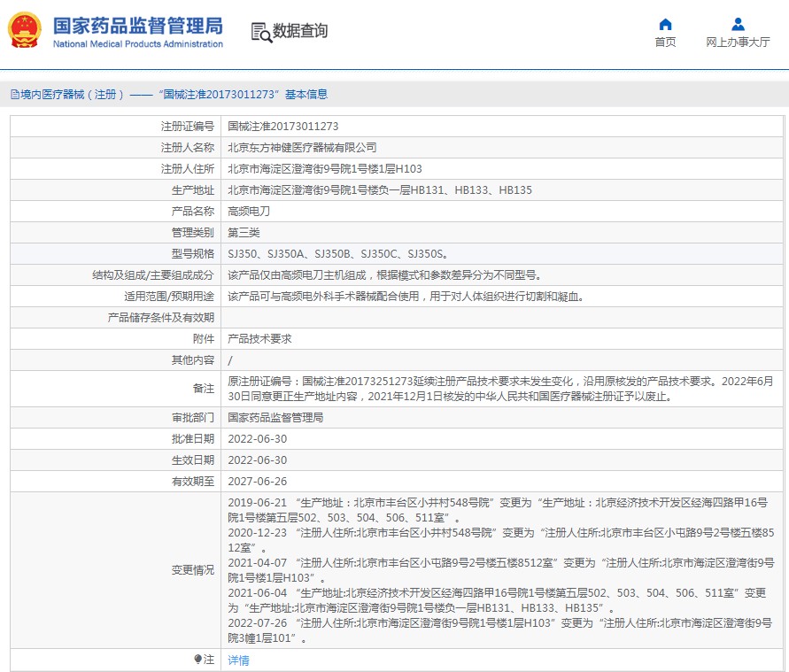Open the 网上办事大厅 link
Screen dimensions: 789x672
738,42
